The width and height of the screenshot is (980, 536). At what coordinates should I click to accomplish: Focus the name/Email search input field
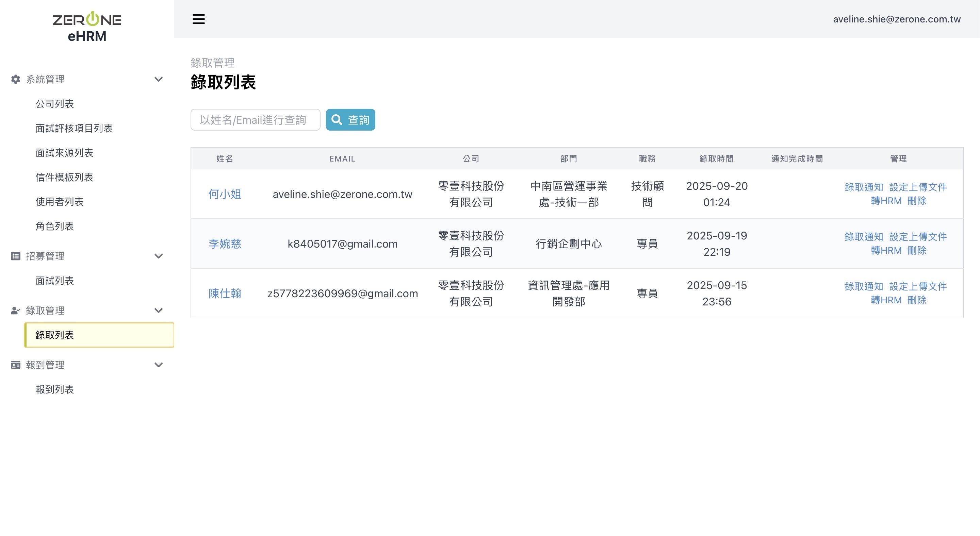click(255, 120)
